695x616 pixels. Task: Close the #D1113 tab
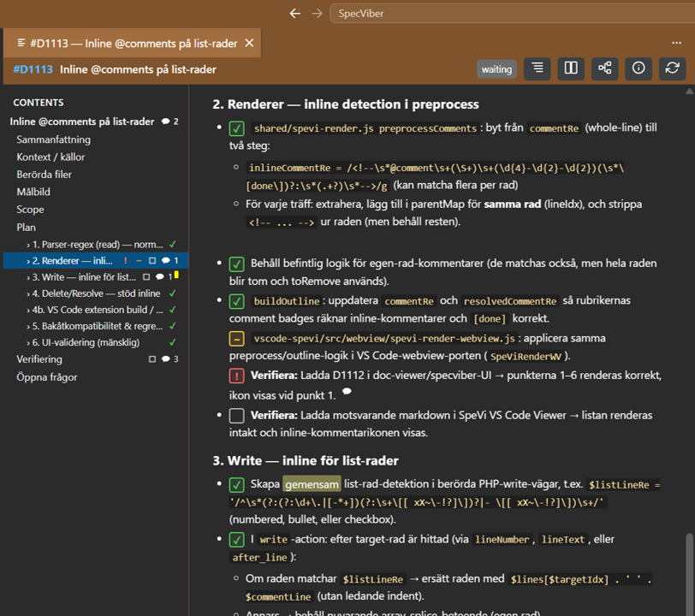coord(250,43)
